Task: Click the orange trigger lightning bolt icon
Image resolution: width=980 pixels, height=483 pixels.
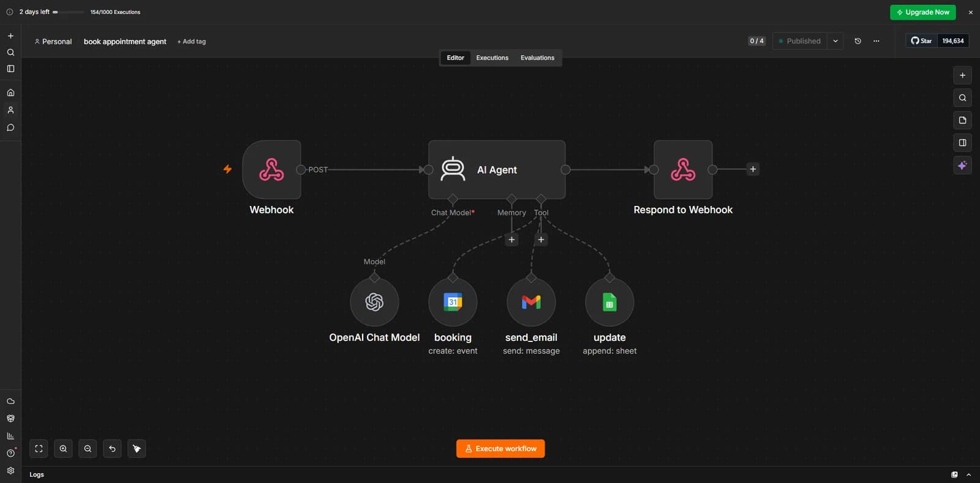Action: [x=227, y=169]
